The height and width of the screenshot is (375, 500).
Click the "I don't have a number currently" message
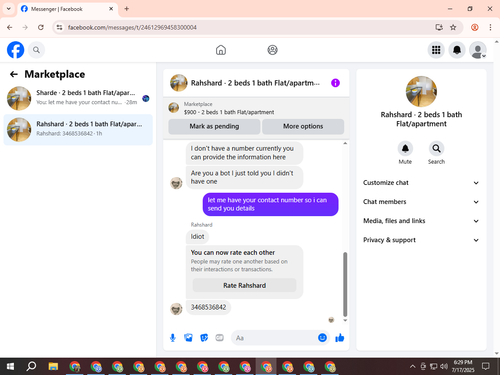244,153
